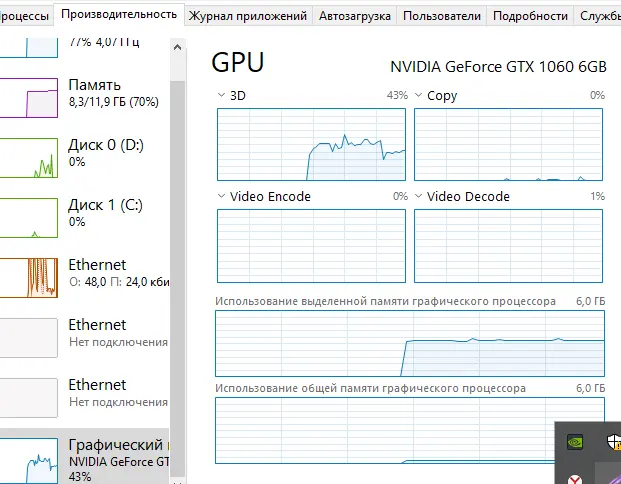Open the Video Decode engine dropdown
The image size is (621, 484).
418,196
